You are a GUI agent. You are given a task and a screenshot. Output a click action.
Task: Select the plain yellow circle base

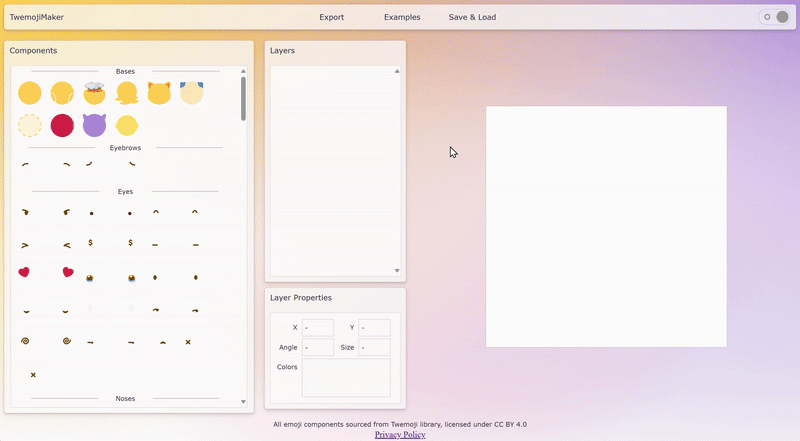coord(30,93)
